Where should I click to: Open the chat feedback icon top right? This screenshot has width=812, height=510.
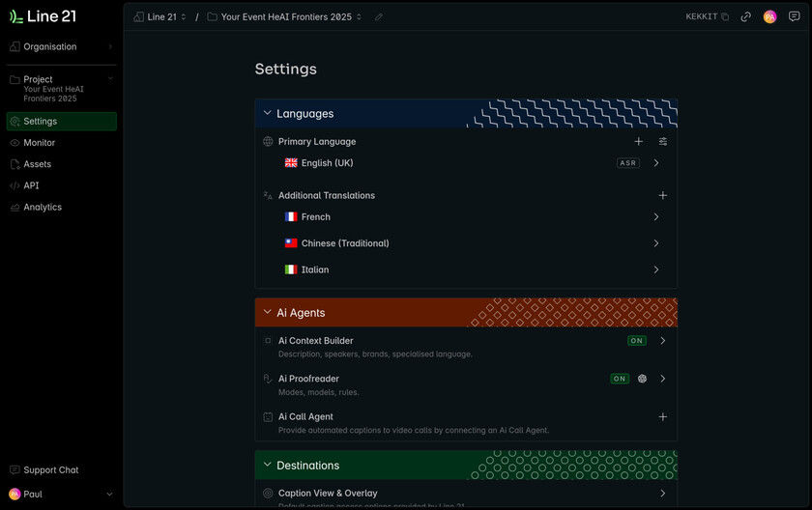pos(795,16)
